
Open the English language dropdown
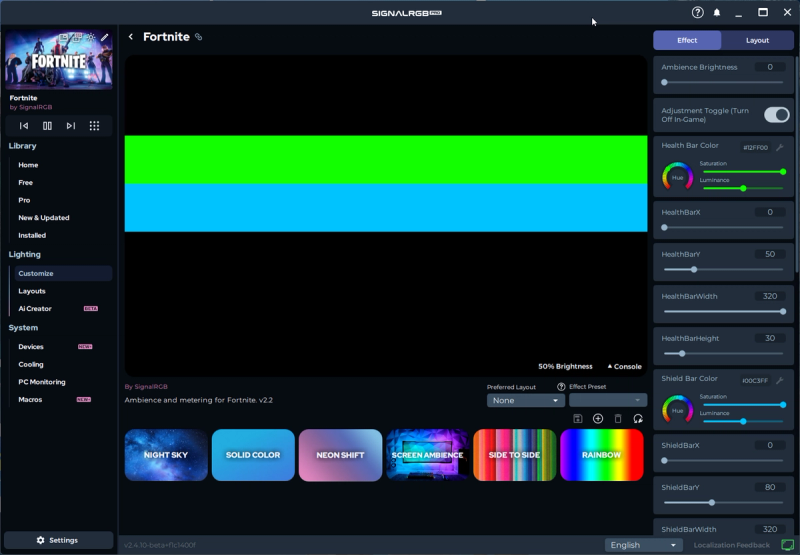(644, 545)
